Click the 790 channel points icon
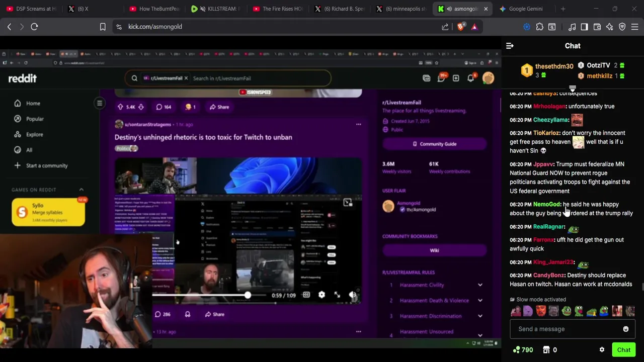Screen dimensions: 644x362 [517, 350]
